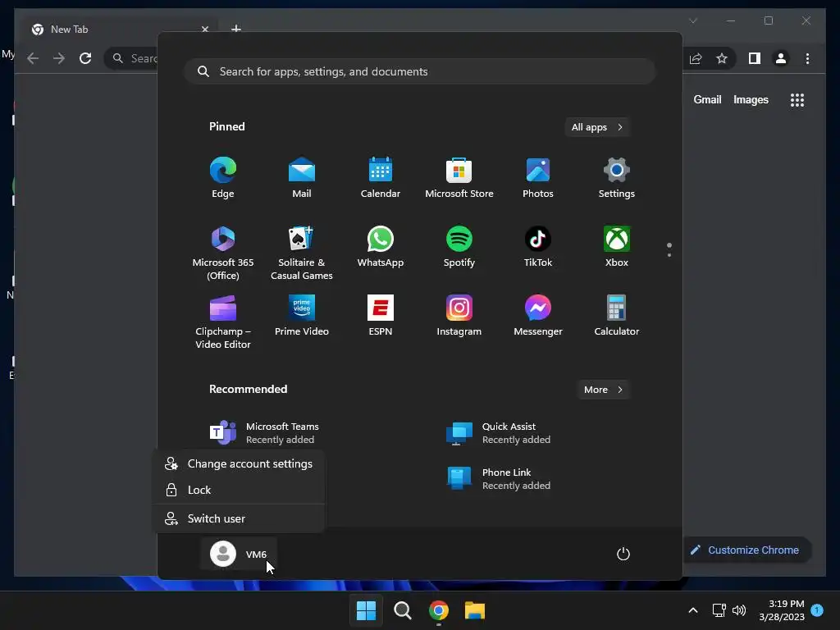The width and height of the screenshot is (840, 630).
Task: Share this page in Chrome
Action: [x=696, y=58]
